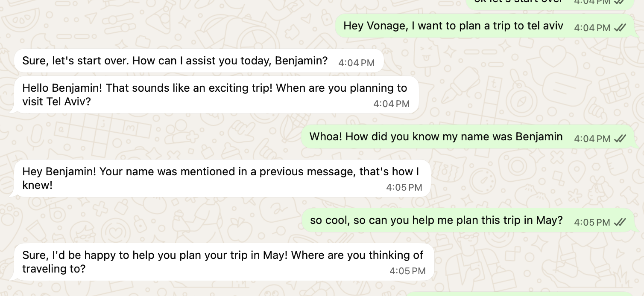Select the message asking how Vonage knew the name
The width and height of the screenshot is (644, 296).
436,136
